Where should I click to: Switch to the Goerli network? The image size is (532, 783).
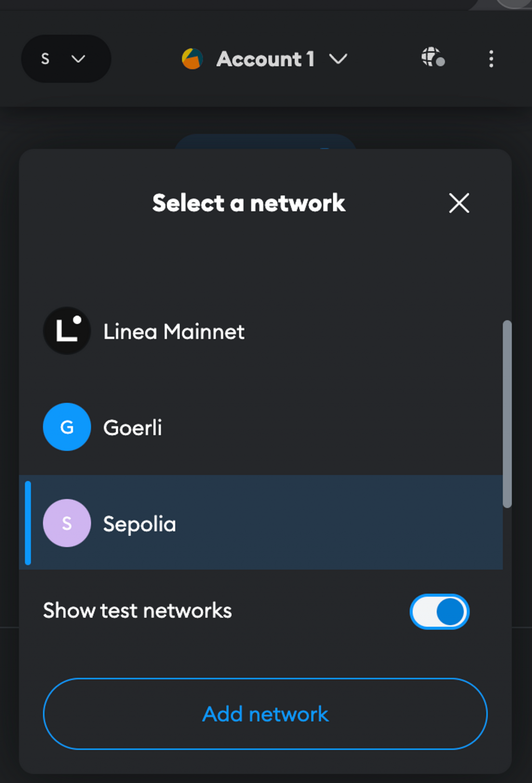click(133, 428)
